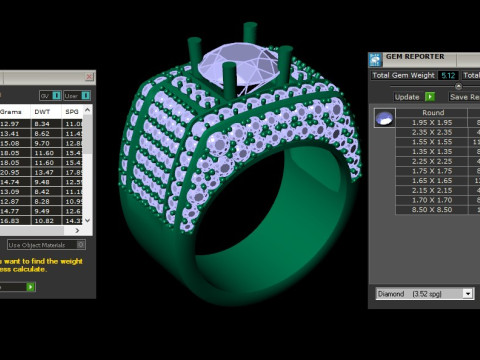480x360 pixels.
Task: Select the 2.15 X 2.15 gem row
Action: point(432,190)
